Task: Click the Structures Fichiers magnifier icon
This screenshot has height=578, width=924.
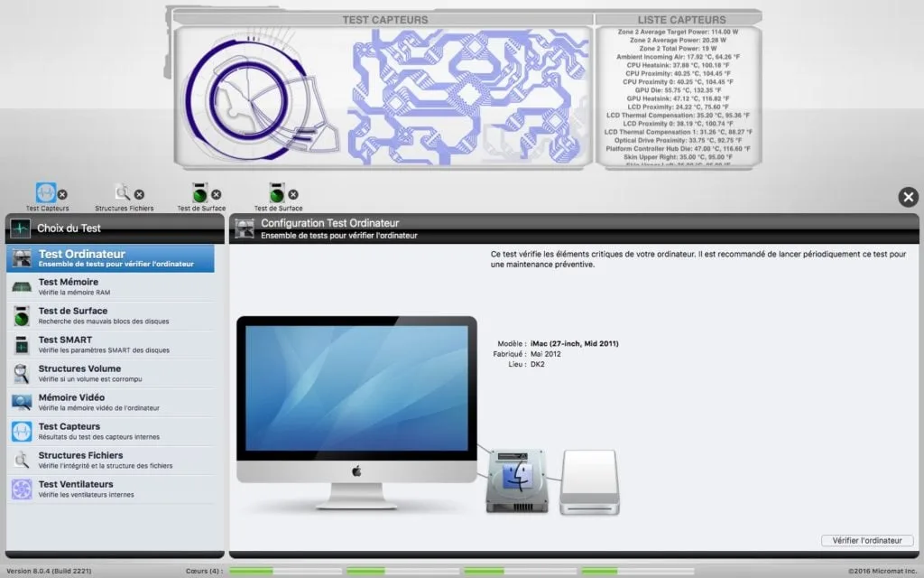Action: (20, 459)
